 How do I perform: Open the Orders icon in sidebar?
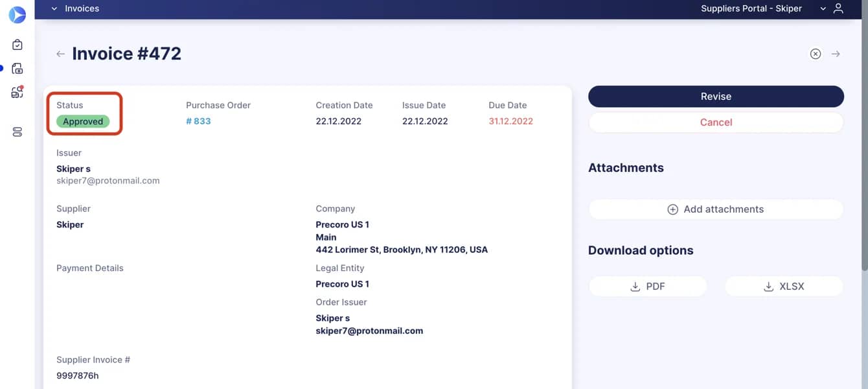pyautogui.click(x=17, y=44)
